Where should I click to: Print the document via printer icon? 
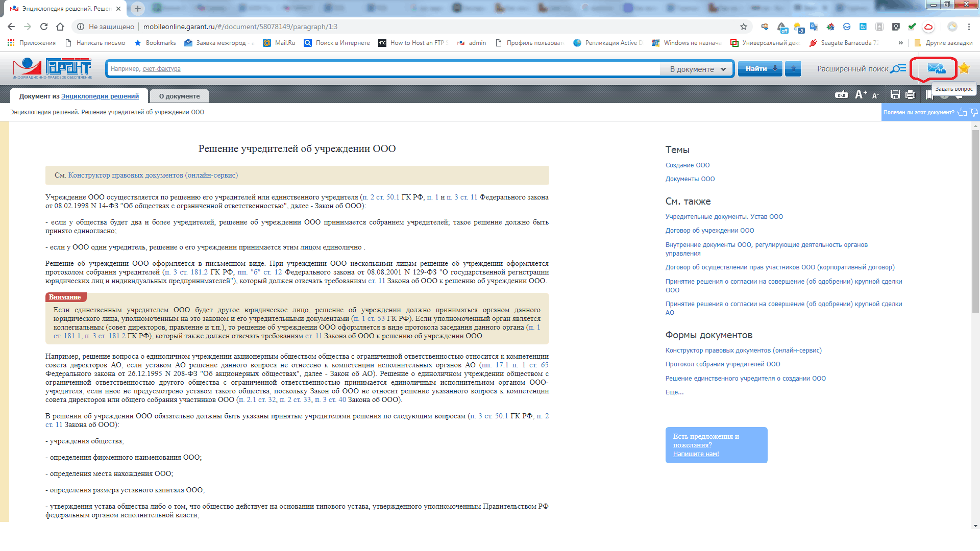click(910, 94)
